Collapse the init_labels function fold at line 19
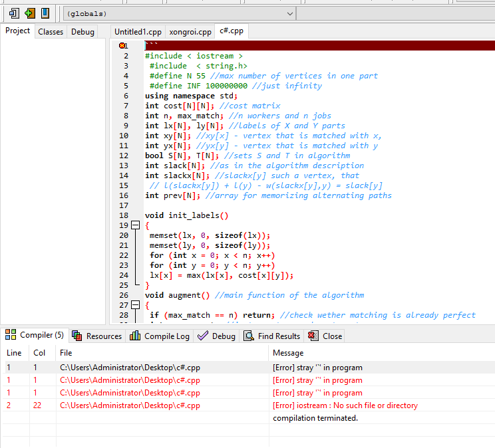Image resolution: width=495 pixels, height=448 pixels. coord(136,225)
